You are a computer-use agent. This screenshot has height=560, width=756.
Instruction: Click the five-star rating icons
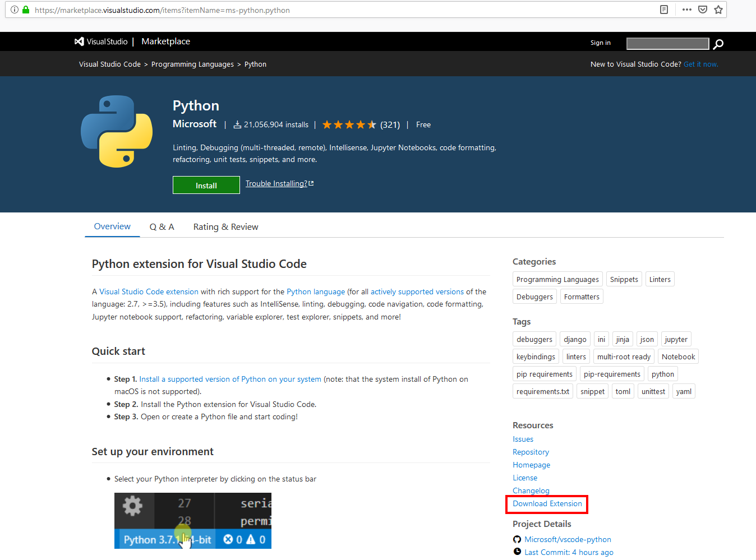pyautogui.click(x=349, y=124)
